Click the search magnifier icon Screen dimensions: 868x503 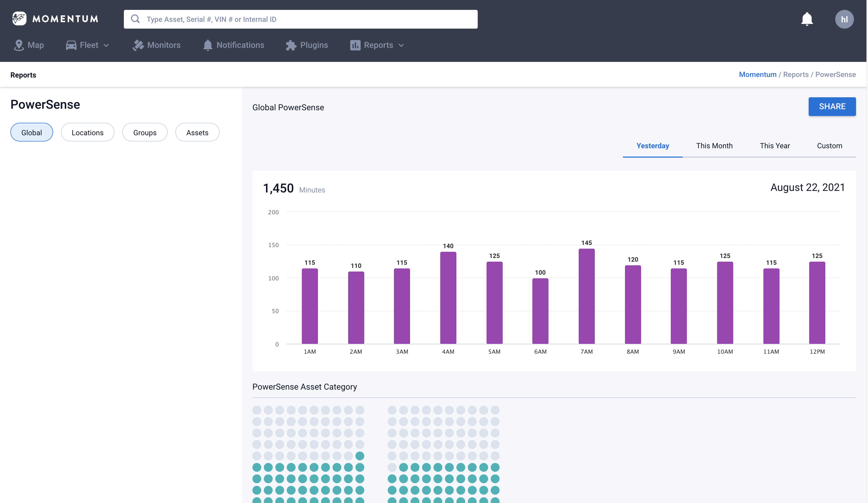[x=135, y=19]
